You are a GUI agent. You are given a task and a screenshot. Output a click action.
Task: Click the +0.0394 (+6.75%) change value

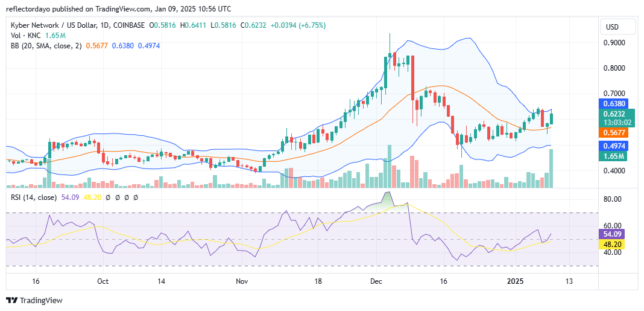tap(297, 25)
